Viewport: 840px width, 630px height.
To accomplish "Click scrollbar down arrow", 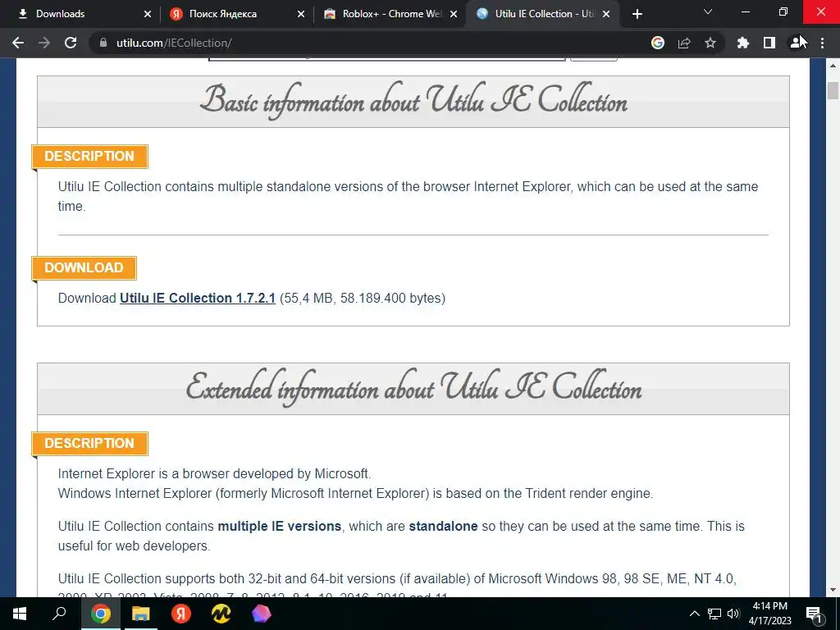I will 833,591.
